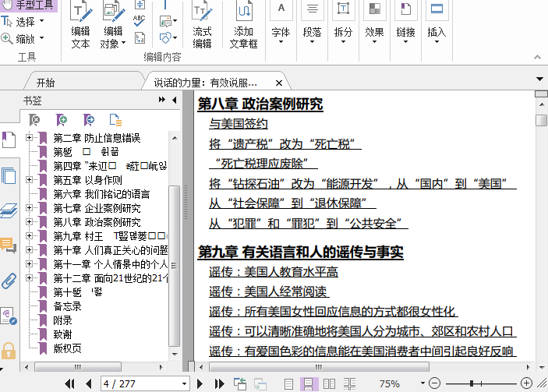Click the zoom out minus button
Screen dimensions: 548x392
tap(434, 383)
